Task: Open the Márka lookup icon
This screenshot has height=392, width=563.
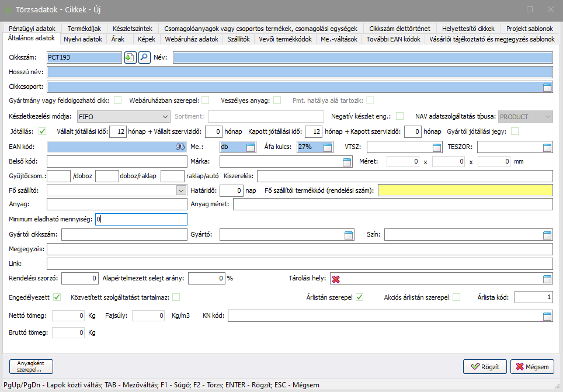Action: [347, 162]
